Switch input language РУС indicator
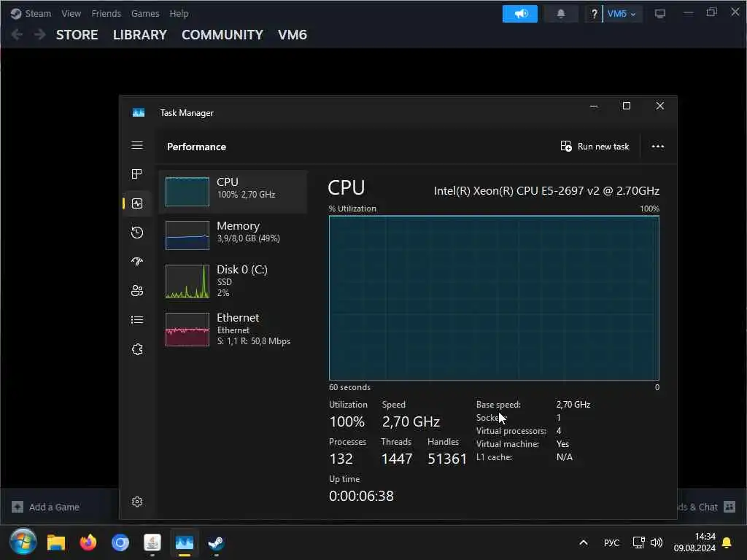Image resolution: width=747 pixels, height=560 pixels. 611,542
